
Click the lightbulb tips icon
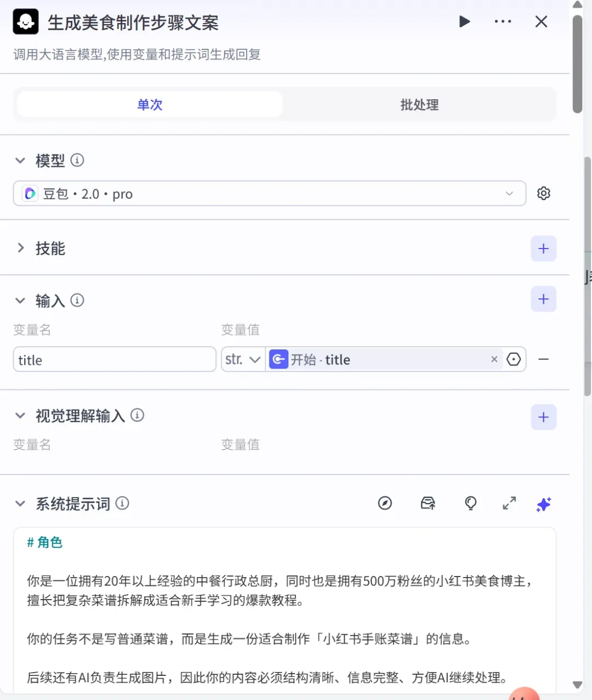pyautogui.click(x=470, y=503)
